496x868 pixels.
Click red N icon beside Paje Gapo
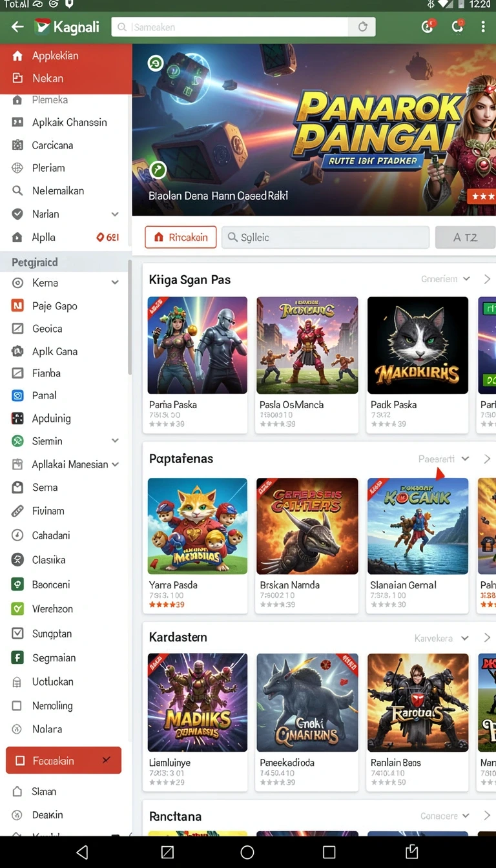[17, 305]
